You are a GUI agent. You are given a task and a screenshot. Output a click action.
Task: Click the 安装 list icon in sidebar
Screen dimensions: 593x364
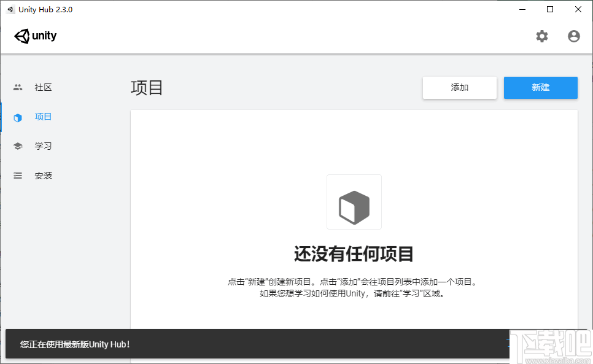[18, 176]
